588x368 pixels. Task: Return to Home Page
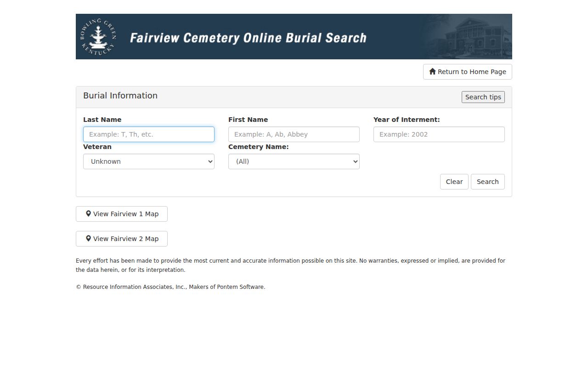tap(468, 72)
